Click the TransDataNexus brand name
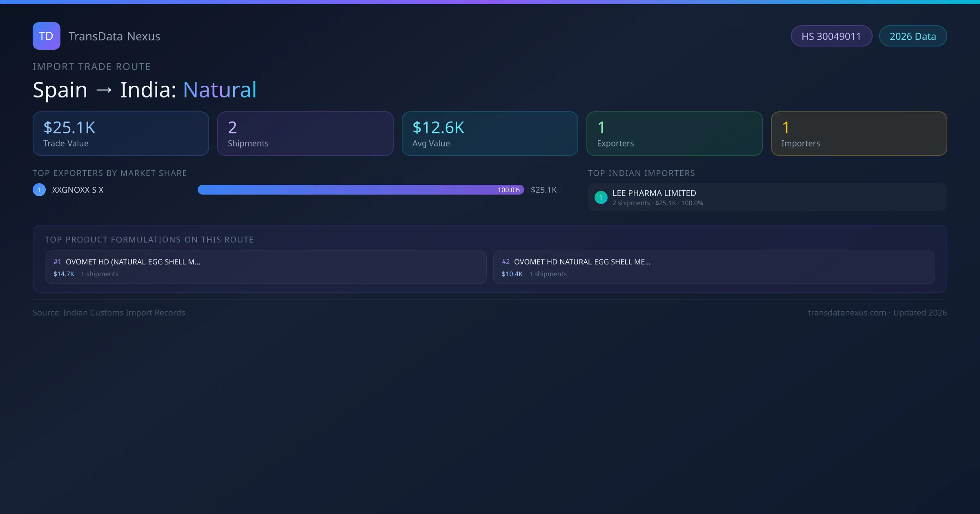 pyautogui.click(x=114, y=36)
